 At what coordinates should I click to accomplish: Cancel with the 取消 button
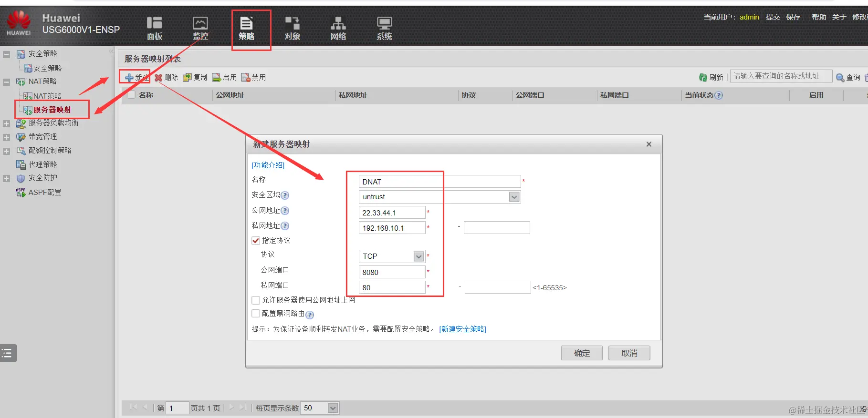tap(629, 353)
